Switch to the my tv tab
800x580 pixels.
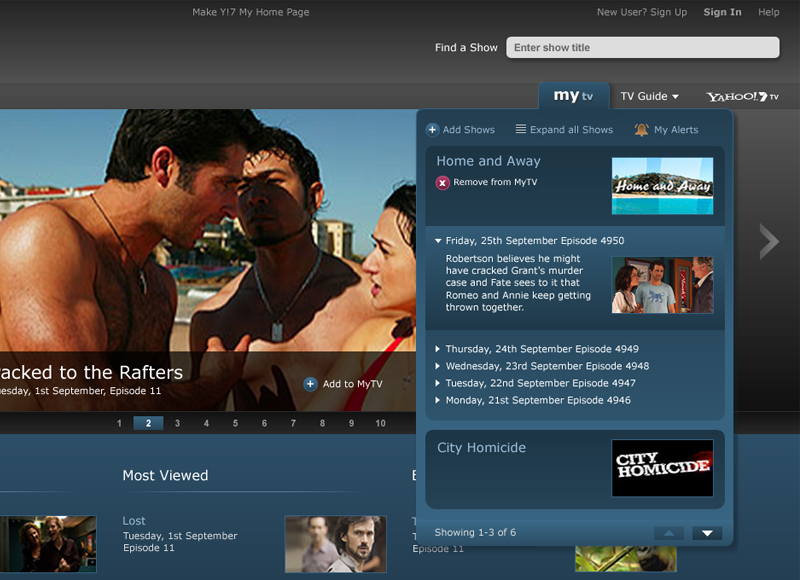pyautogui.click(x=574, y=96)
